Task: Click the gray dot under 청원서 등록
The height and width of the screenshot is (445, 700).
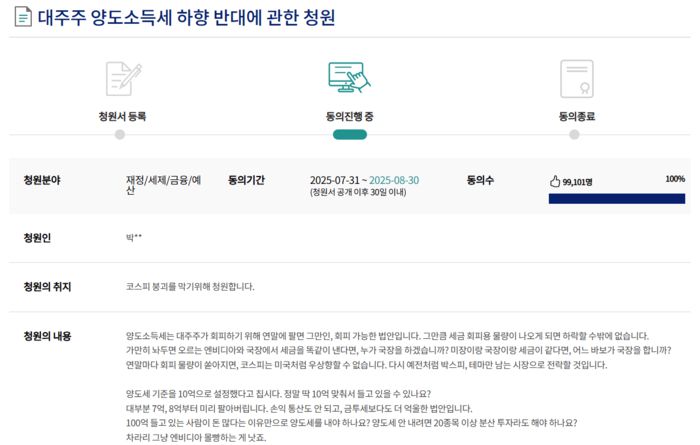Action: 122,134
